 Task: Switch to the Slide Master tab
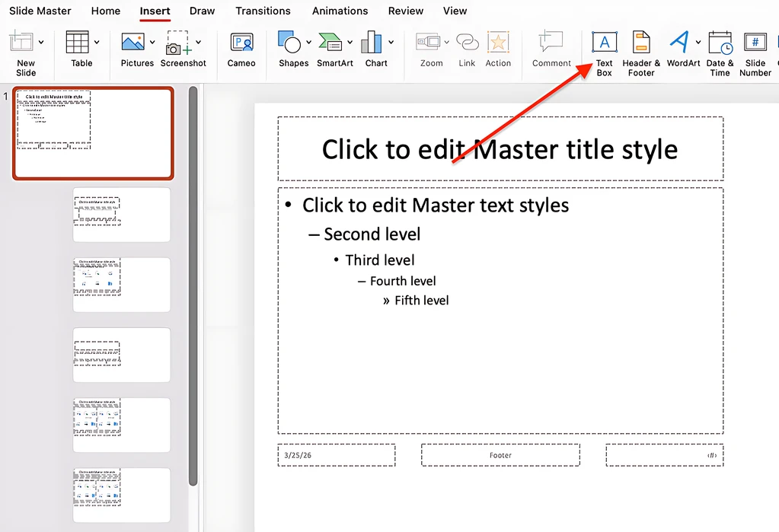(x=40, y=11)
